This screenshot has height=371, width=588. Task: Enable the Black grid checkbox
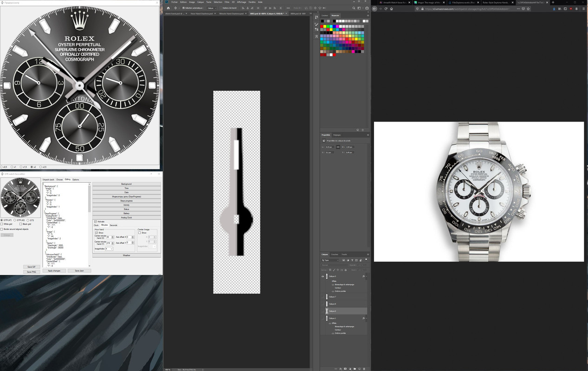(x=21, y=224)
